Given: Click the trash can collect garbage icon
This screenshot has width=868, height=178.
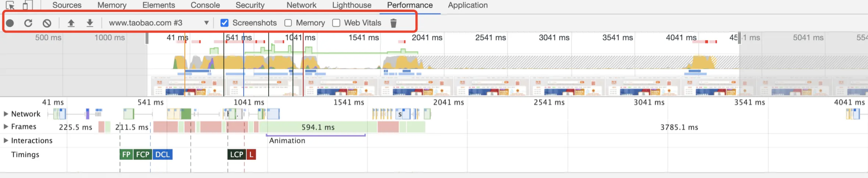Looking at the screenshot, I should pyautogui.click(x=393, y=23).
